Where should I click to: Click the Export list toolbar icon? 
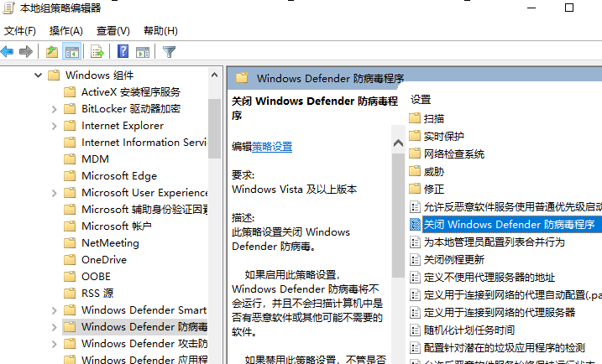[97, 51]
